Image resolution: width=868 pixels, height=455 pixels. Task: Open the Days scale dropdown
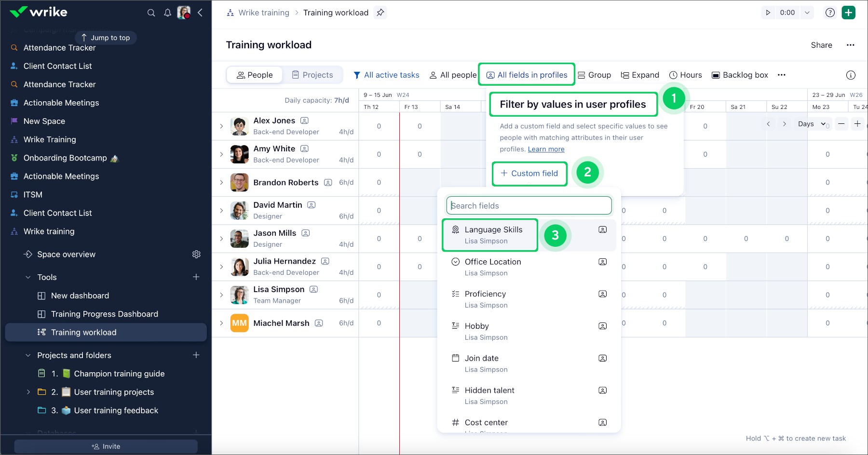click(x=812, y=124)
